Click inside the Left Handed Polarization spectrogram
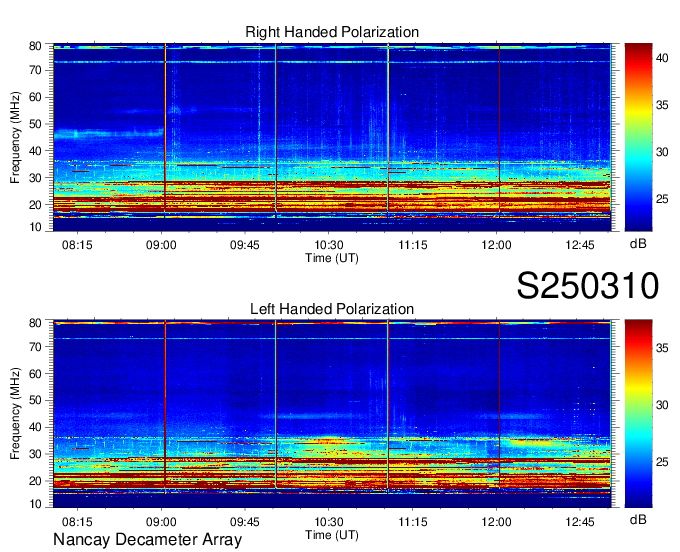The image size is (680, 552). pos(332,414)
